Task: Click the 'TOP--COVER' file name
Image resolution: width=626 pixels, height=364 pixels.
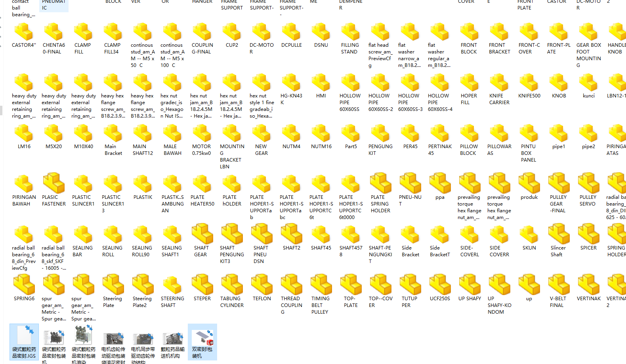Action: 380,302
